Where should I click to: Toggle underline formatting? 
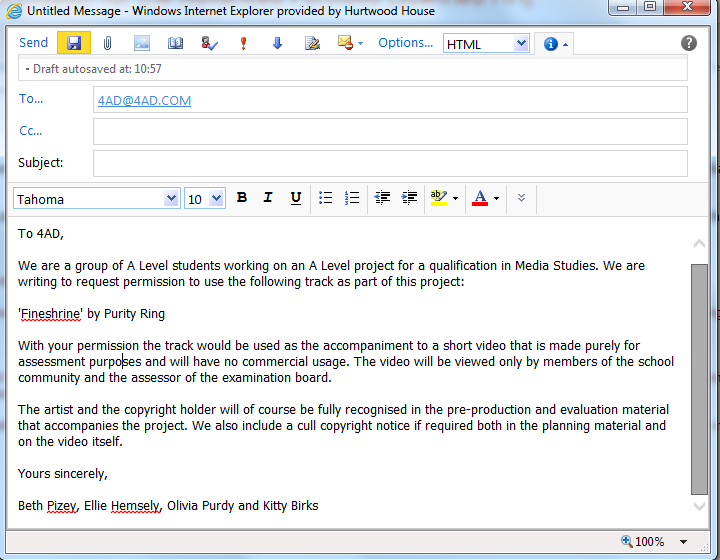pyautogui.click(x=296, y=198)
